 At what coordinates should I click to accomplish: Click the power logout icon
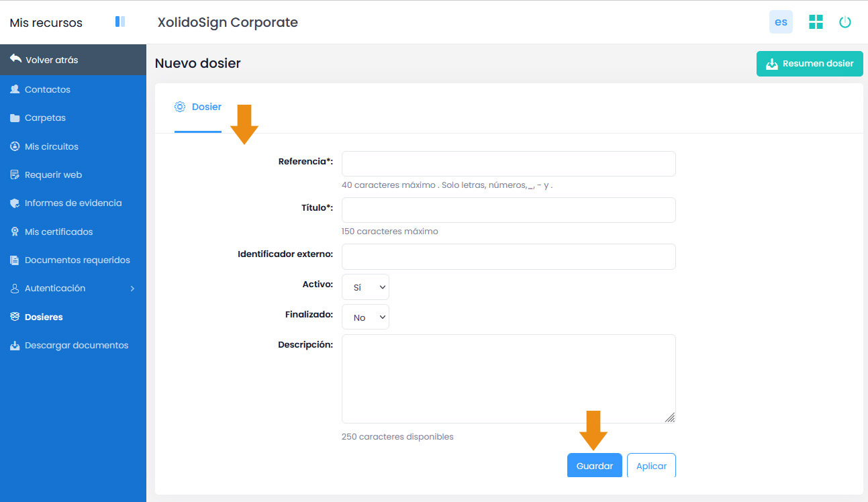(x=845, y=22)
